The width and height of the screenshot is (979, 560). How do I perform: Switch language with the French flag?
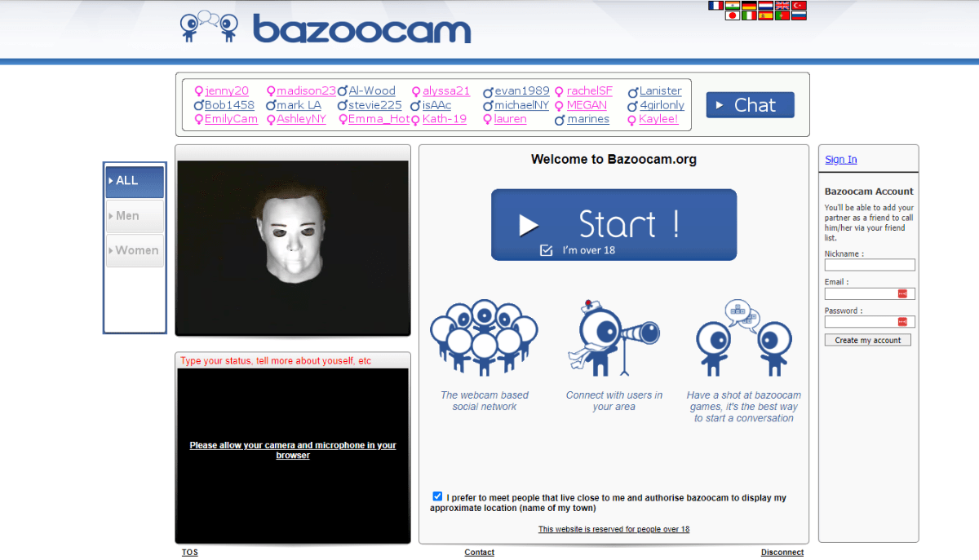pyautogui.click(x=715, y=6)
